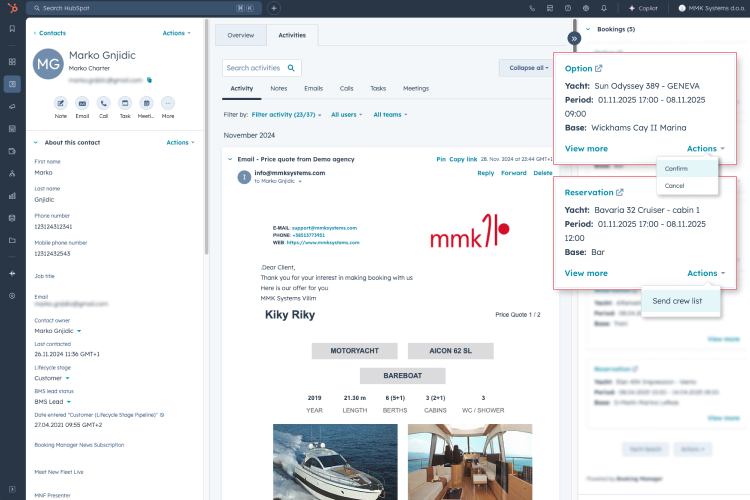Open Actions dropdown on Reservation booking card
750x500 pixels.
[x=706, y=273]
